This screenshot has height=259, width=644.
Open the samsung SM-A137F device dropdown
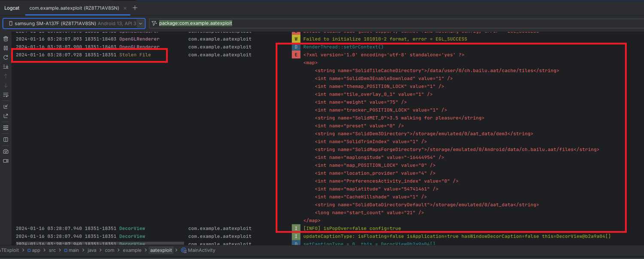point(74,23)
